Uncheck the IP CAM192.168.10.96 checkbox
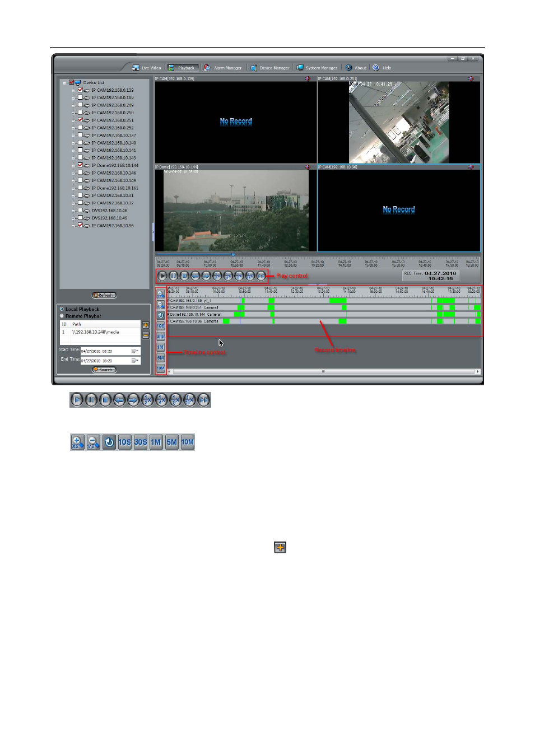Viewport: 535px width, 756px height. coord(80,225)
